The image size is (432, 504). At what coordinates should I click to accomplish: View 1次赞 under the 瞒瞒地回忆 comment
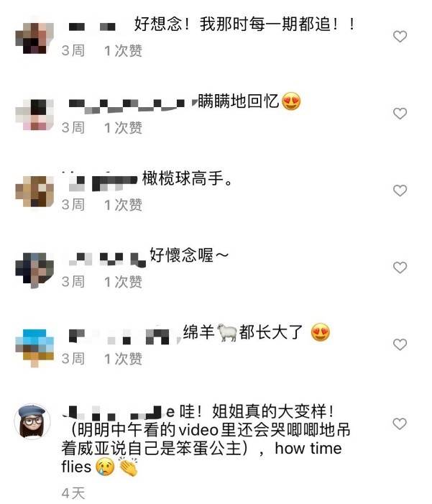123,128
